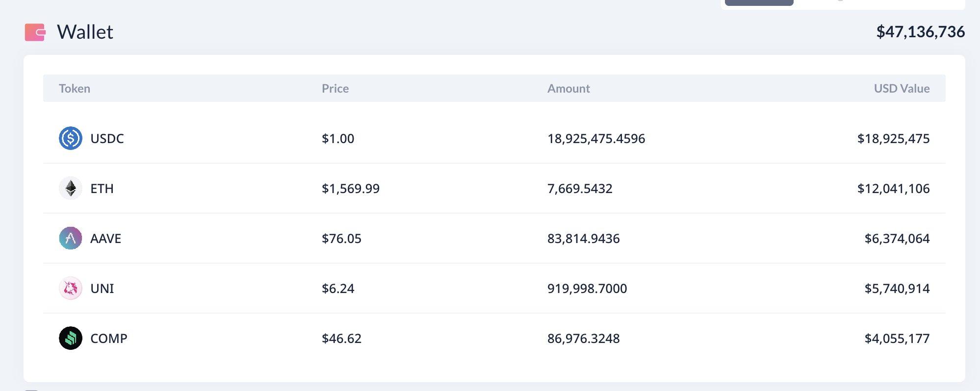Click the USDC value $18,925,475
Screen dimensions: 980x391
[893, 139]
